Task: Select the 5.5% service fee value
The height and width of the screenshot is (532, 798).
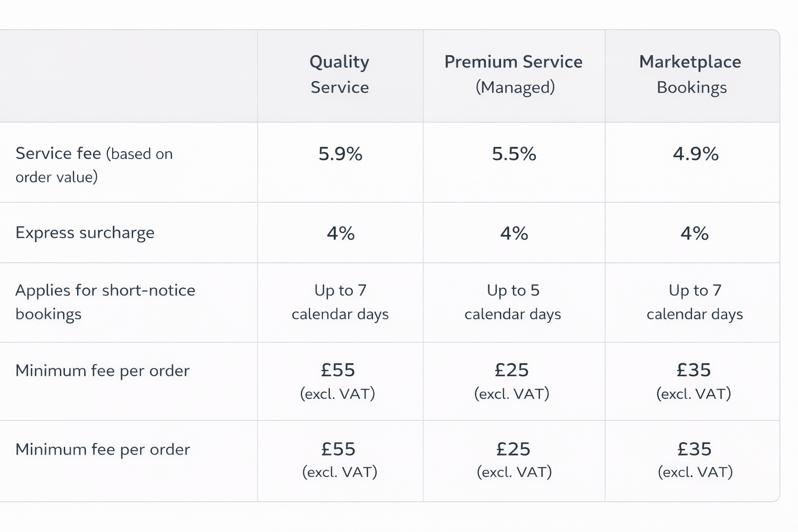Action: coord(514,154)
